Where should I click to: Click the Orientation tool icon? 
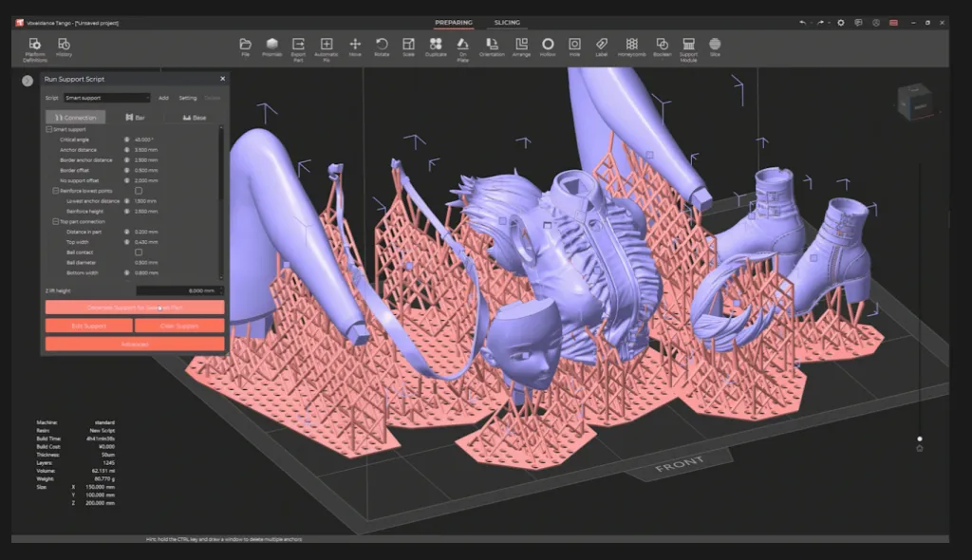tap(492, 46)
